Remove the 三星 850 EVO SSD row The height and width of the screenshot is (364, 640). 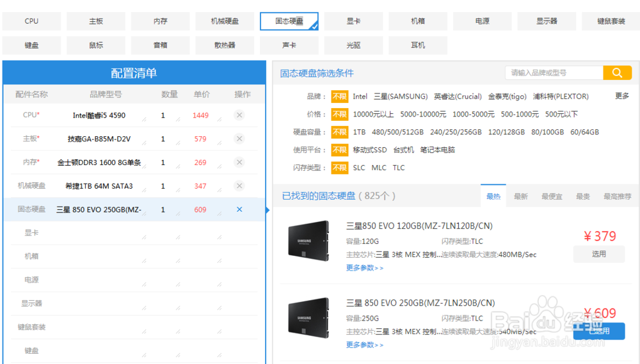point(239,209)
